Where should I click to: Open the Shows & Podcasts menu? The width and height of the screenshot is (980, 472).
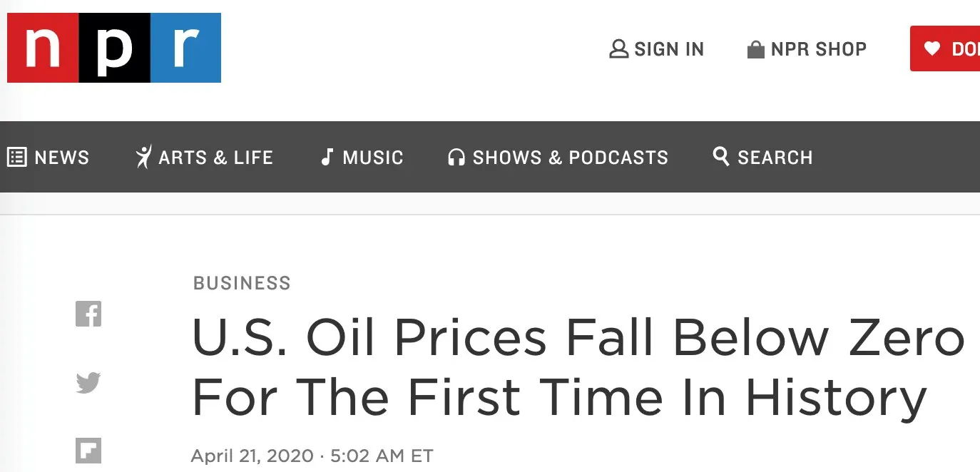(571, 158)
